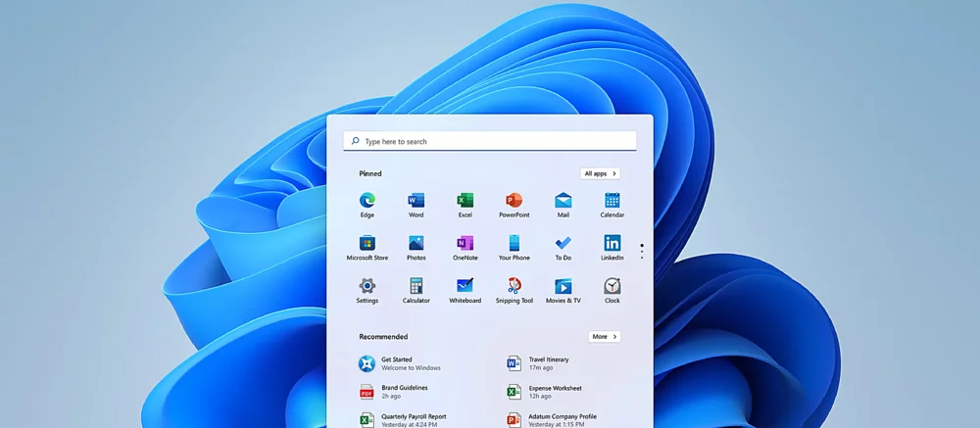Launch the Whiteboard app
Screen dimensions: 980x428
pos(465,287)
